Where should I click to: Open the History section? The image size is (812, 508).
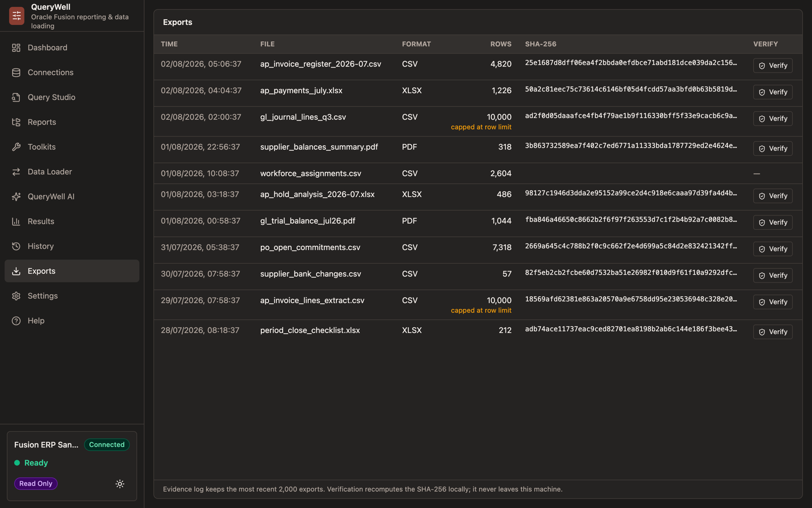click(72, 246)
